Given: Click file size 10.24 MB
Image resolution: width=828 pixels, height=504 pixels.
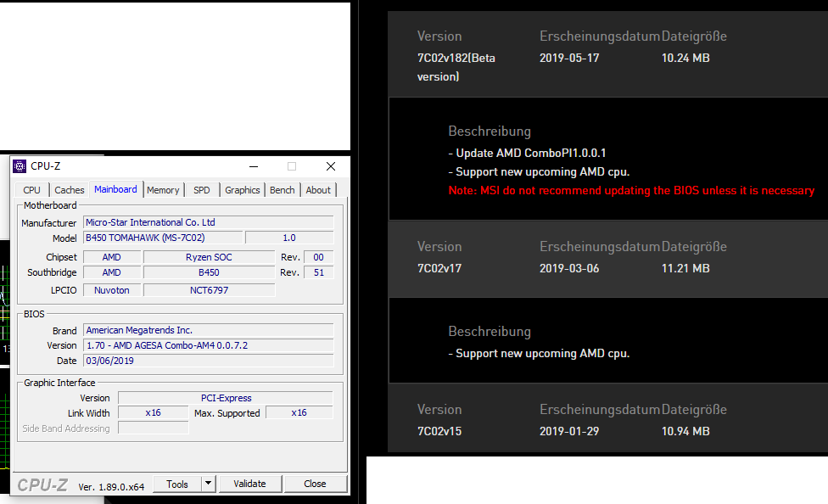Looking at the screenshot, I should [685, 58].
